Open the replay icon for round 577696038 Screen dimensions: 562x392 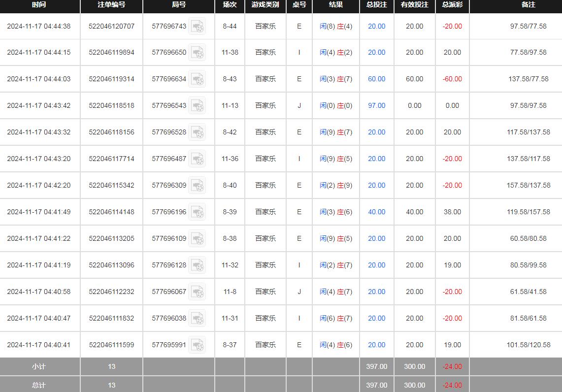pos(198,319)
